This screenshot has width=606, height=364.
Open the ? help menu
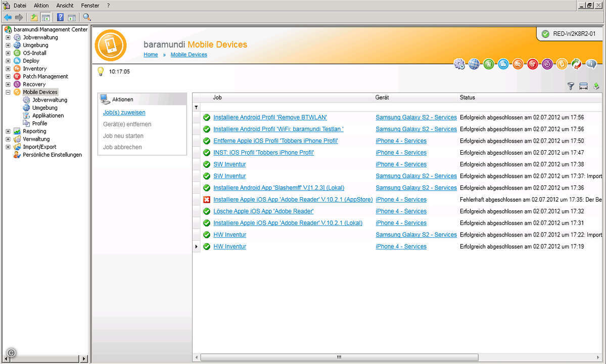(108, 6)
